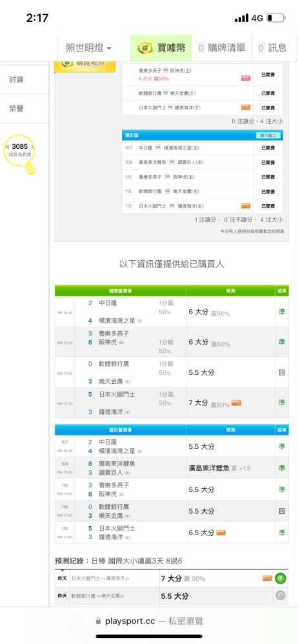Tap the grey result circle for 5.5 大分 record

pos(281,596)
